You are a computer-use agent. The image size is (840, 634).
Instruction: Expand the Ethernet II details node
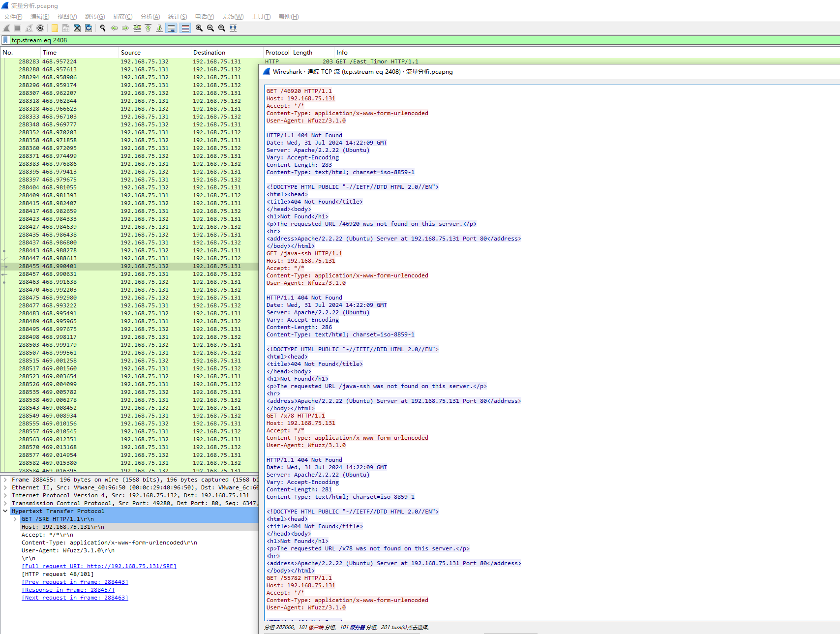(5, 487)
